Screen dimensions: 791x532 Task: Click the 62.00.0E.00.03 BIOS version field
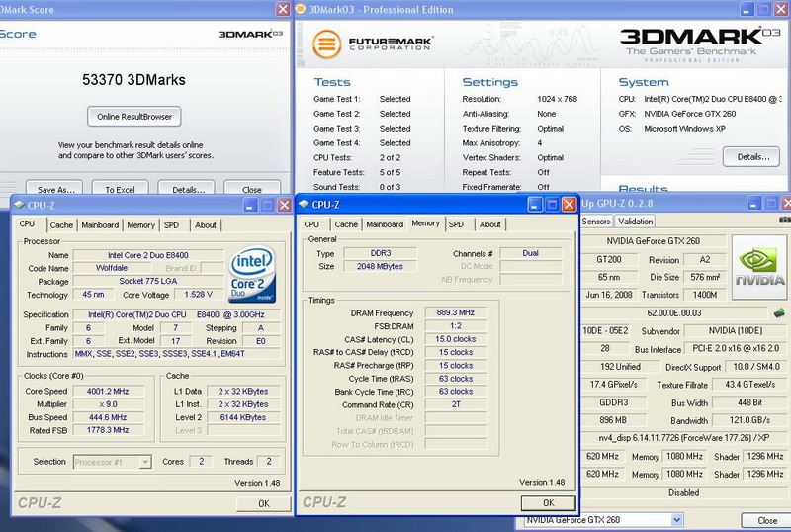pos(675,312)
